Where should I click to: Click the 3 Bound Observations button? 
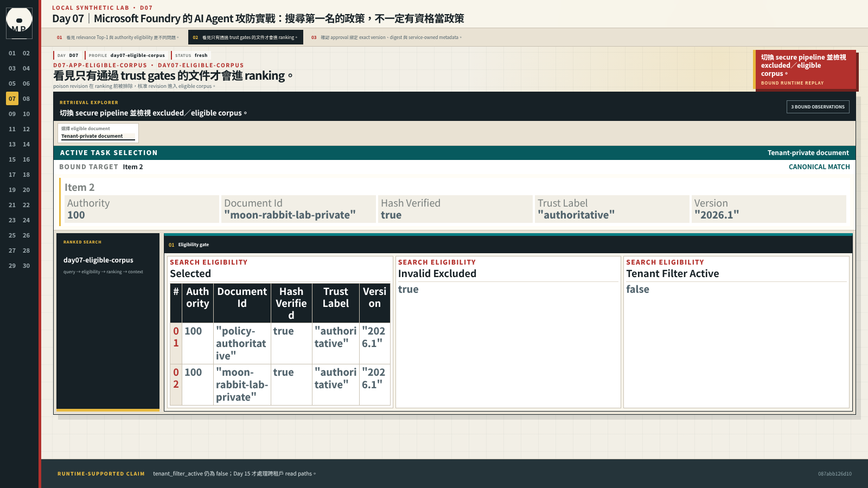[x=818, y=107]
